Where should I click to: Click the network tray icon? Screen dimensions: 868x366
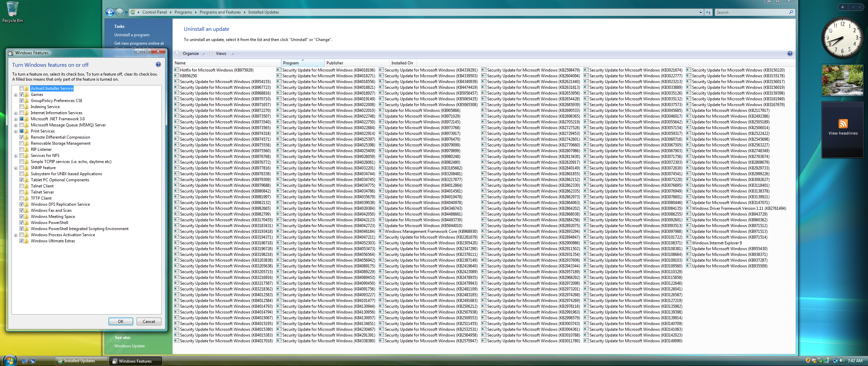pyautogui.click(x=835, y=361)
